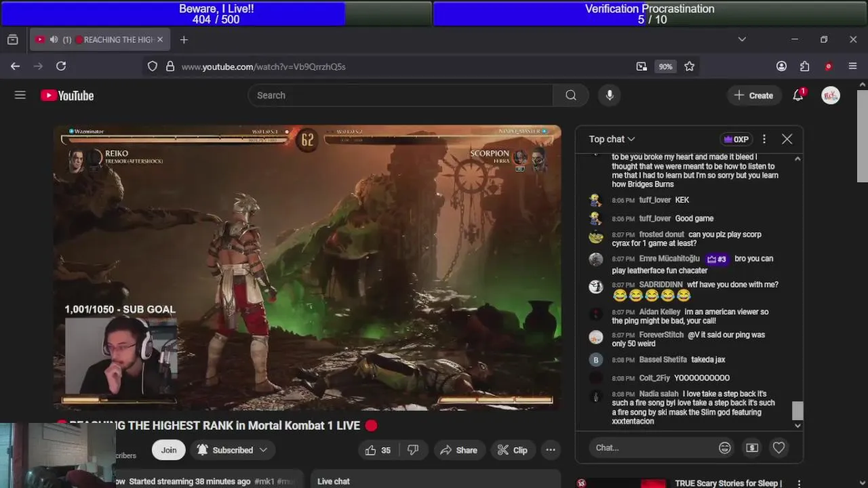
Task: Mute the playing YouTube tab audio
Action: [54, 39]
